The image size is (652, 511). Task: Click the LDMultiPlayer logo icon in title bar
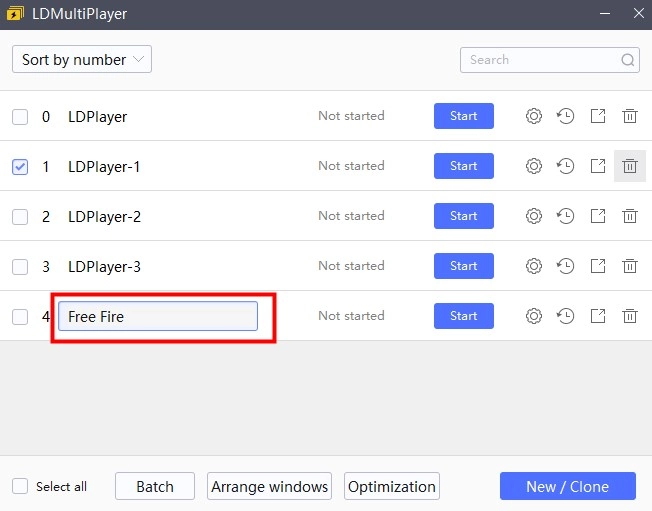tap(15, 14)
